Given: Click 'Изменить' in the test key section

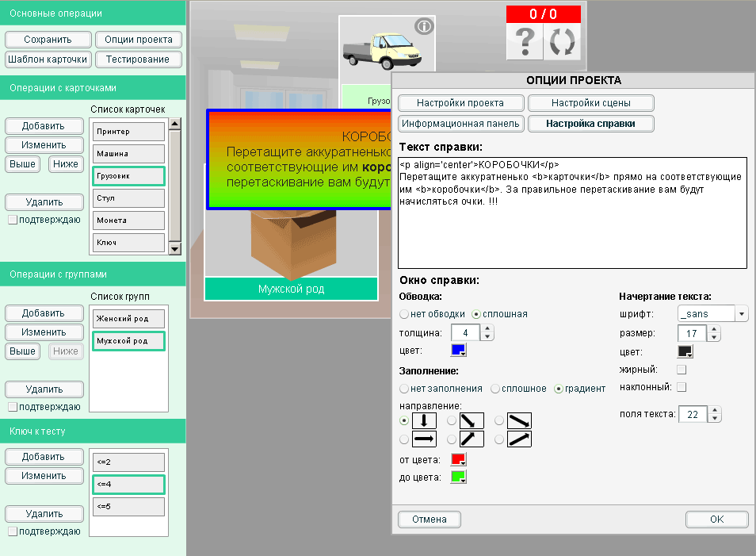Looking at the screenshot, I should point(44,476).
